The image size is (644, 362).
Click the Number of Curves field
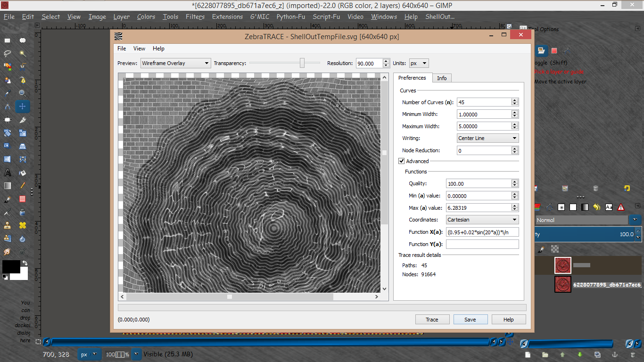tap(484, 102)
